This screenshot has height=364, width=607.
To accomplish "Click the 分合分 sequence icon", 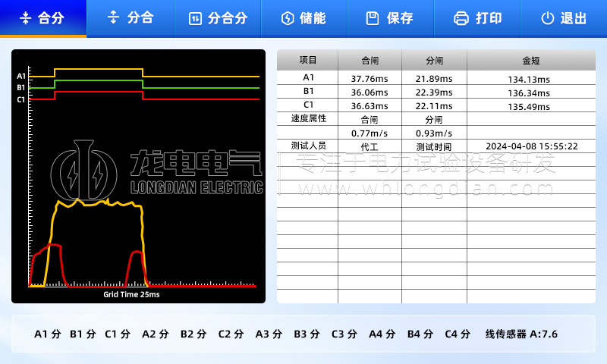I will [195, 18].
